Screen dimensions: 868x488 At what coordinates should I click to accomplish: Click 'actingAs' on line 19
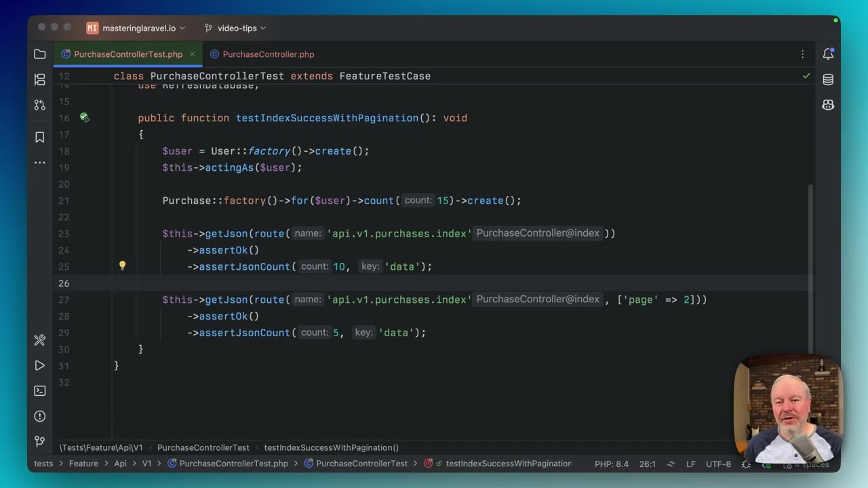[x=229, y=167]
